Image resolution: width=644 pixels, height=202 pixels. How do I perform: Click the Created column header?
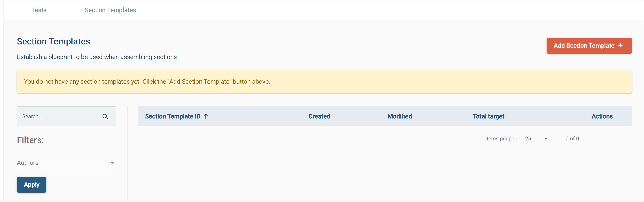pyautogui.click(x=319, y=116)
